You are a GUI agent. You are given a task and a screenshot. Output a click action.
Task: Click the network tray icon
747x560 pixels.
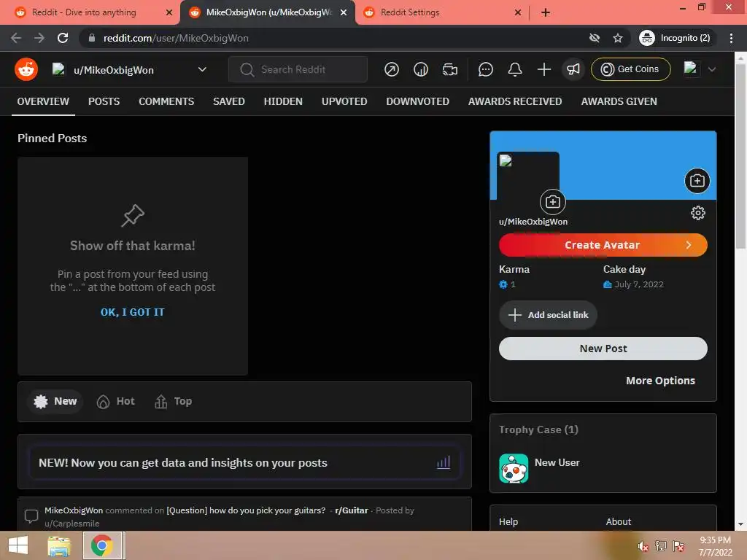[661, 545]
